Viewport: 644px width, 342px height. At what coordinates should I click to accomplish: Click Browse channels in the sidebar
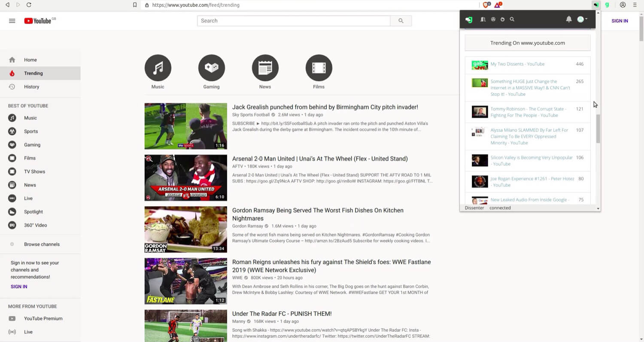tap(40, 244)
